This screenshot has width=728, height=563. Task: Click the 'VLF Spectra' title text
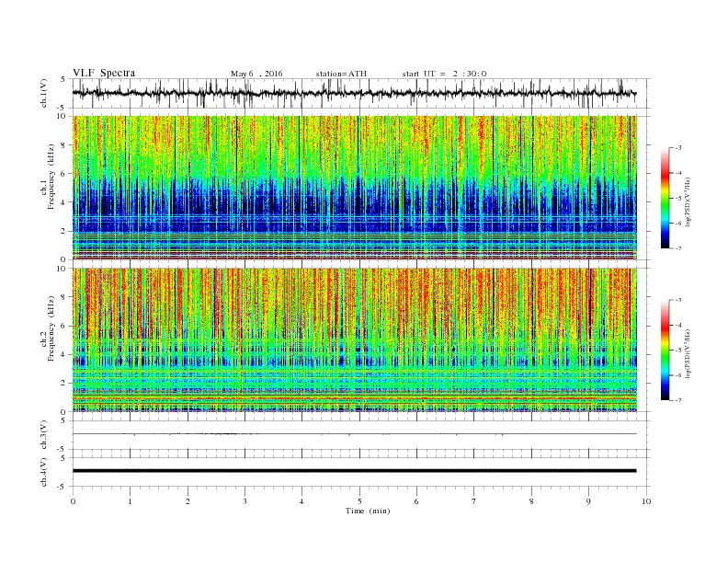point(104,73)
